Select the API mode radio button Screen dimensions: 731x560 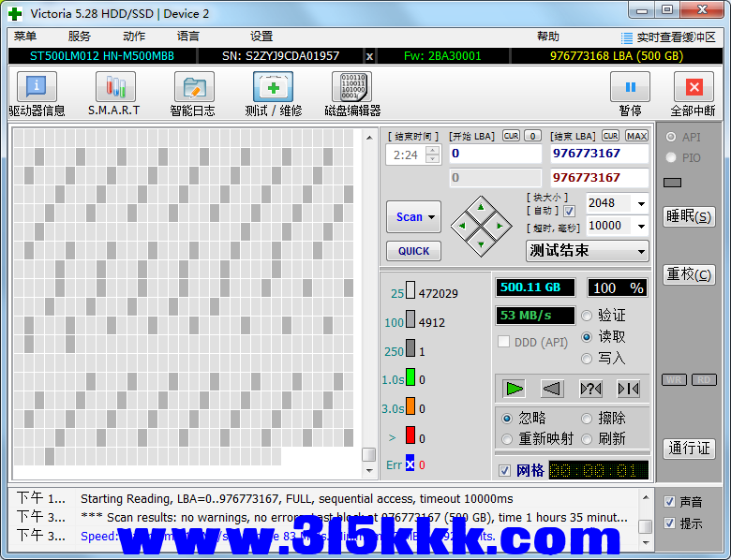click(671, 137)
